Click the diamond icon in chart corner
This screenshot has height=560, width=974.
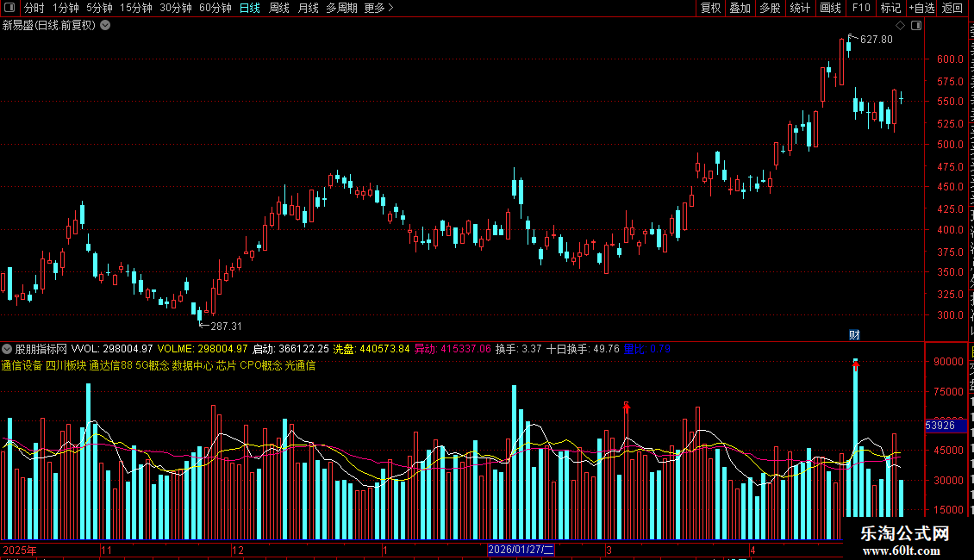pos(900,26)
